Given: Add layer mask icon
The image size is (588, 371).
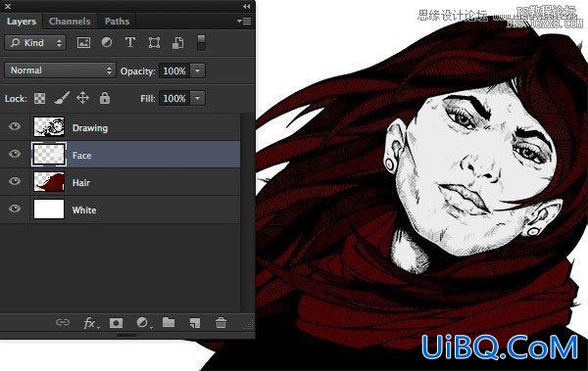Looking at the screenshot, I should (x=116, y=323).
